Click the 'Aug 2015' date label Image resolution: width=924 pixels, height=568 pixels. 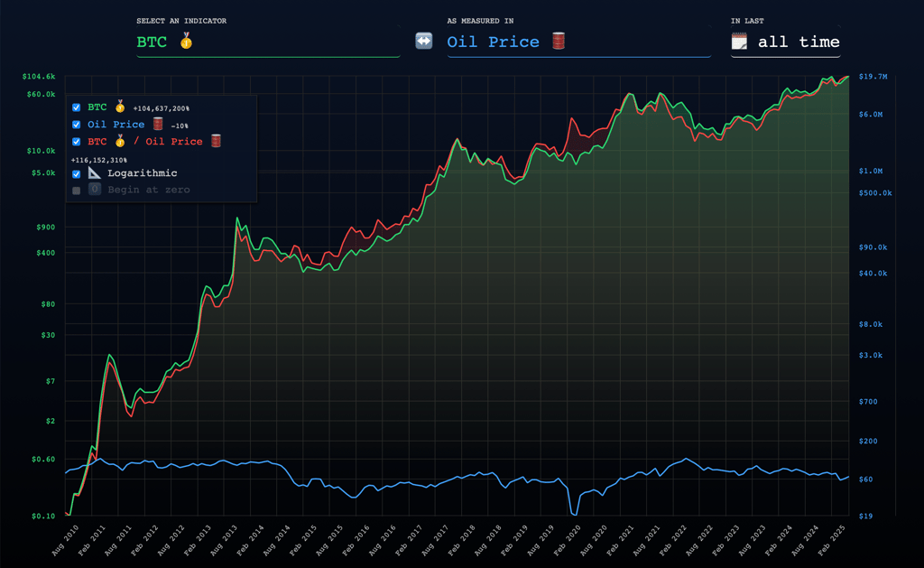328,540
